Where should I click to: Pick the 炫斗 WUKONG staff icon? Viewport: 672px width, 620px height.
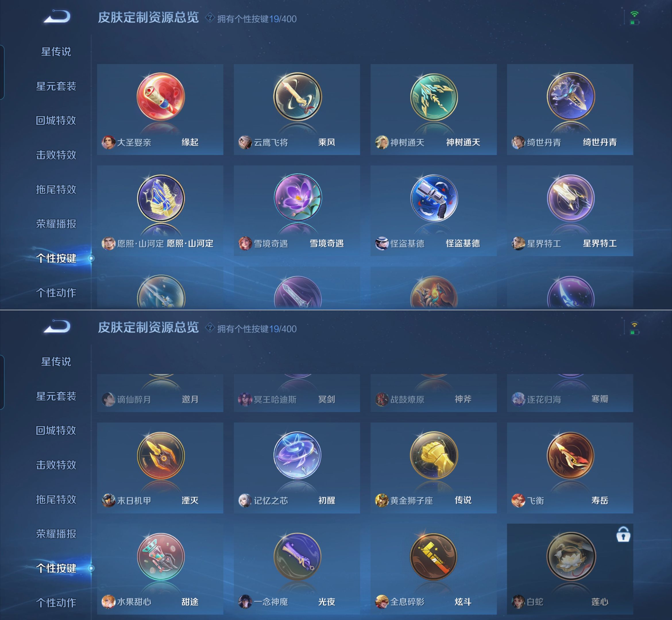(x=434, y=557)
